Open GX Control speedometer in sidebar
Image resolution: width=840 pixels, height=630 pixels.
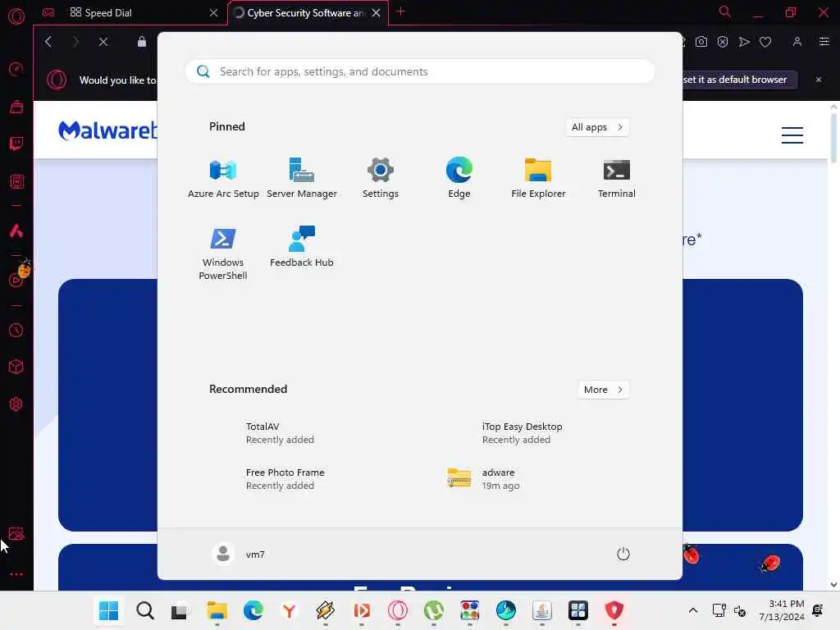[16, 69]
